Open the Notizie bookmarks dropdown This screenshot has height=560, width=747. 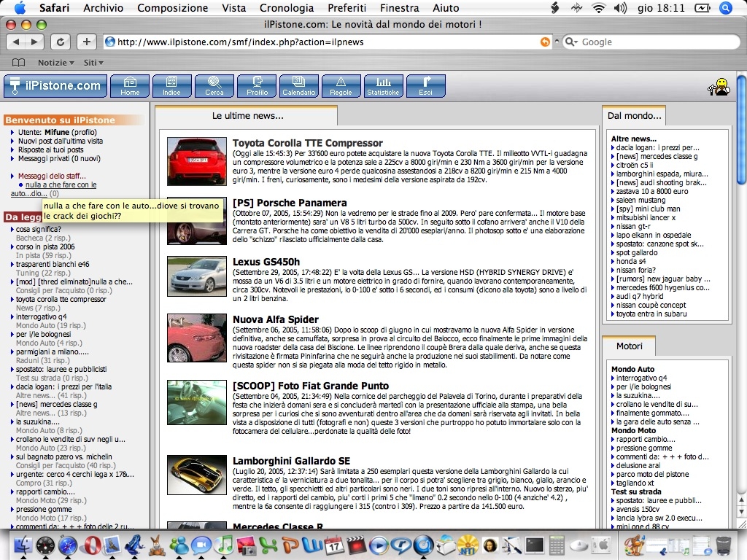pyautogui.click(x=55, y=63)
